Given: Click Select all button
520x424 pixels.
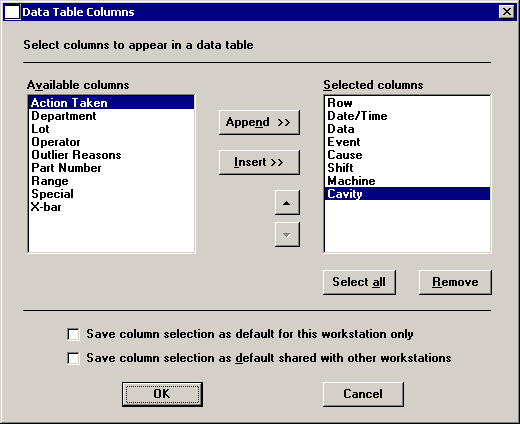Looking at the screenshot, I should click(359, 282).
